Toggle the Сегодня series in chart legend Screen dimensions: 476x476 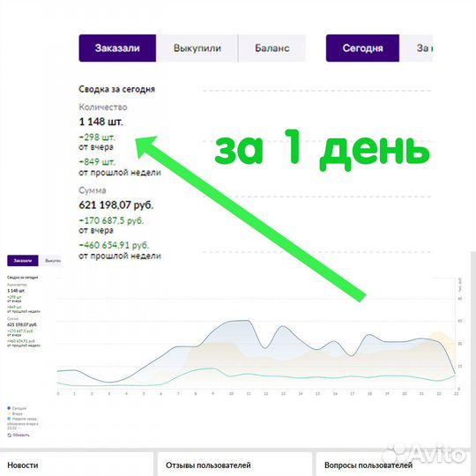pyautogui.click(x=17, y=408)
